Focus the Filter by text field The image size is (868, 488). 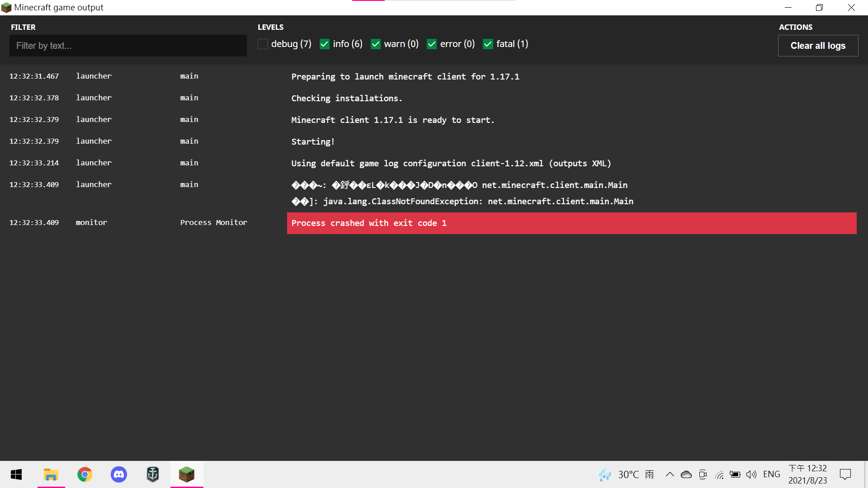(x=128, y=46)
